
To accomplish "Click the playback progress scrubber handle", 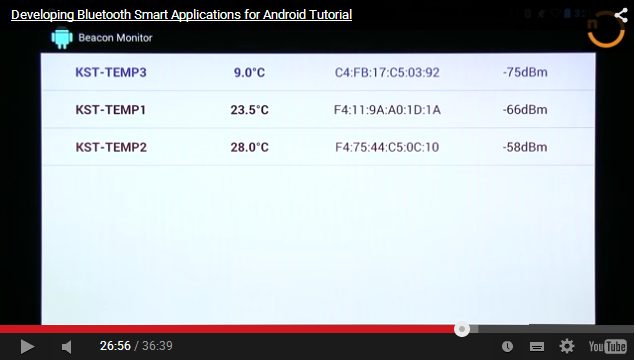I will point(462,329).
